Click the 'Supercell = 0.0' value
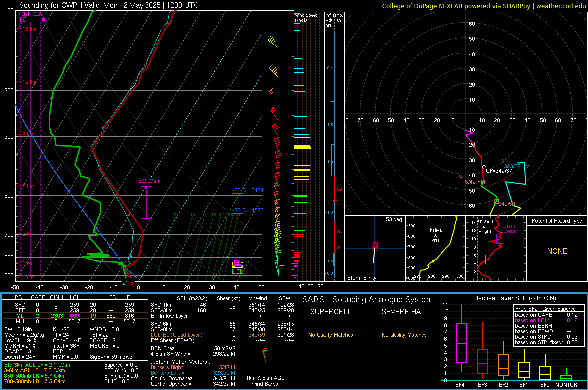This screenshot has height=390, width=588. coord(121,365)
